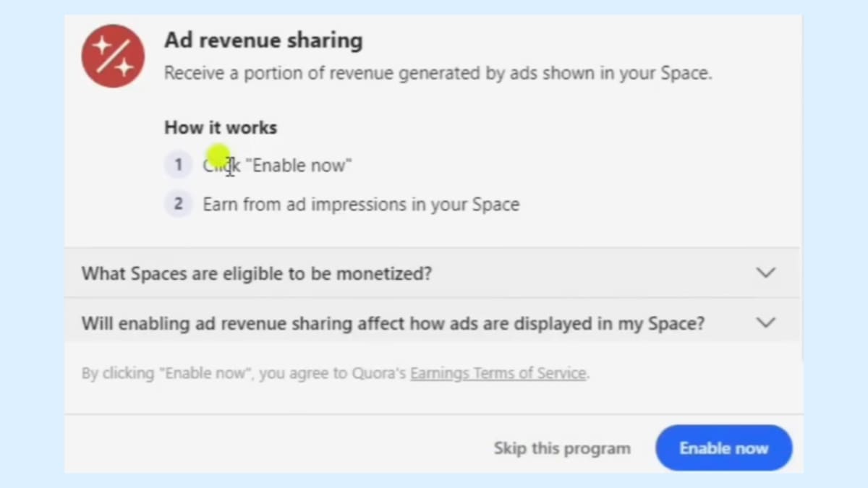The height and width of the screenshot is (488, 868).
Task: Click the red Ad revenue sharing badge icon
Action: point(113,56)
